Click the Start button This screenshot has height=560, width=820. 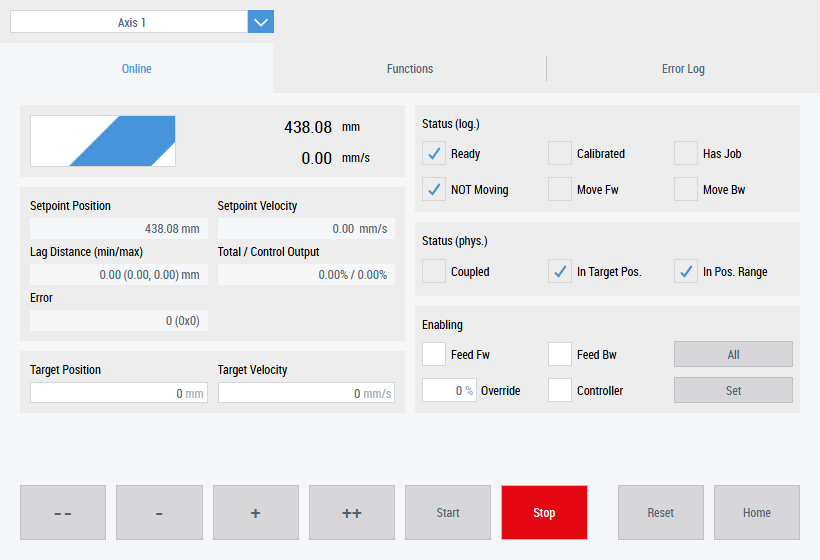(x=448, y=512)
